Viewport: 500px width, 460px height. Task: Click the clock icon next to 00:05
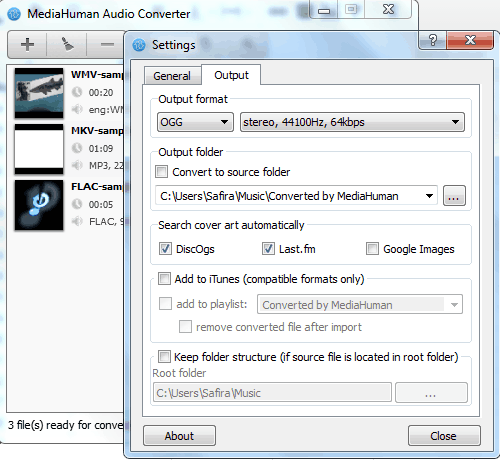click(77, 204)
